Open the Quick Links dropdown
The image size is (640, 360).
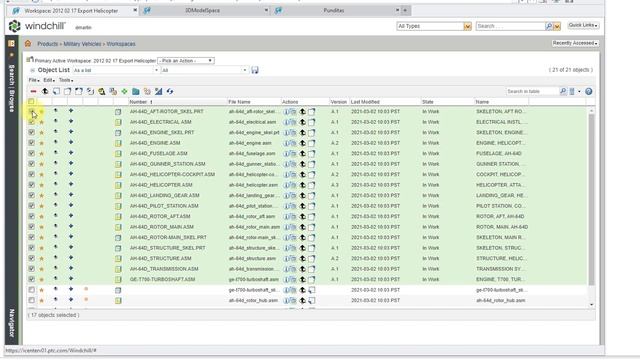(583, 25)
